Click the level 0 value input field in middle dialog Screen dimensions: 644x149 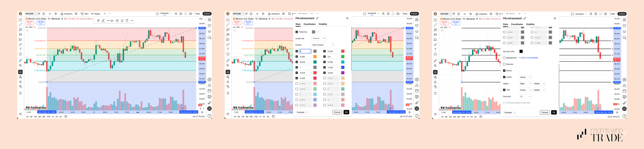click(x=304, y=51)
